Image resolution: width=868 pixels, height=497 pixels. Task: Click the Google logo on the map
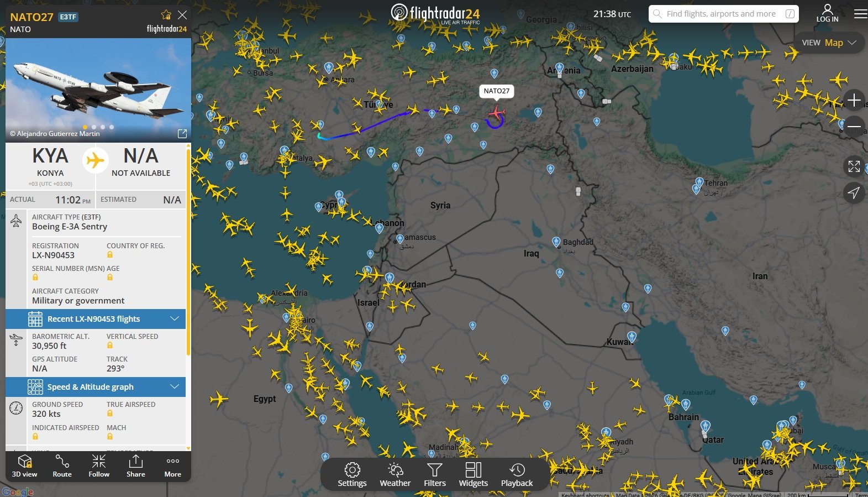[18, 492]
